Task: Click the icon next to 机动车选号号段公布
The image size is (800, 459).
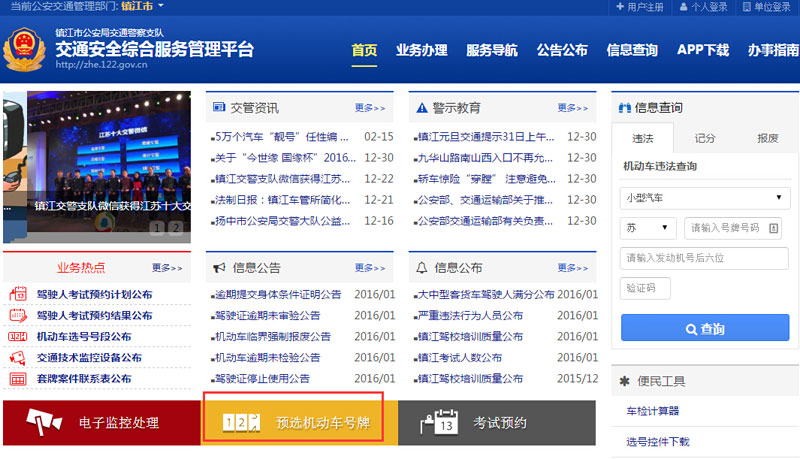Action: (x=18, y=337)
